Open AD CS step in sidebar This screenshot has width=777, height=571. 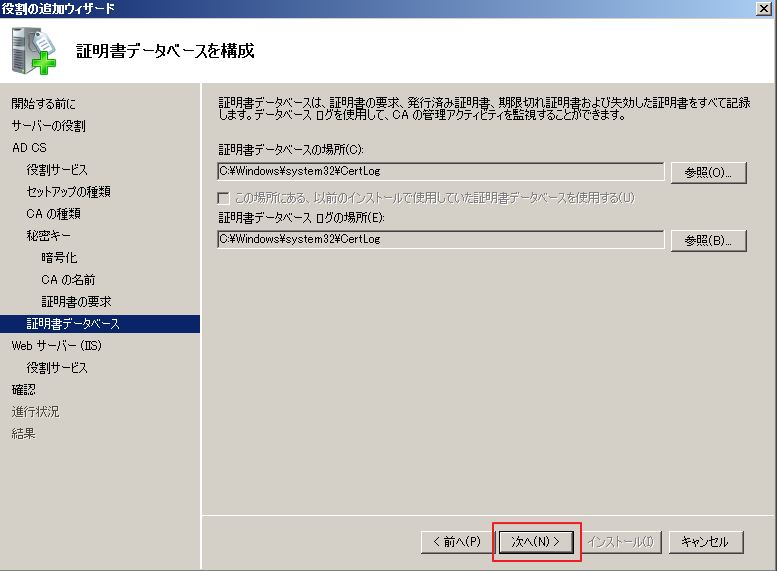click(x=29, y=148)
